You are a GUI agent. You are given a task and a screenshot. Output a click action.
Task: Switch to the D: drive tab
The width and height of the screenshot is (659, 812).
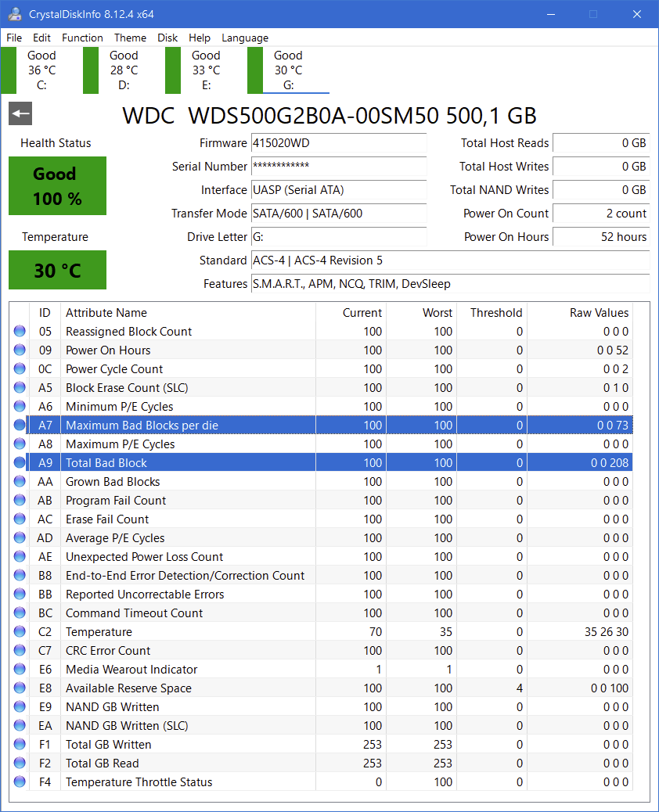click(x=123, y=70)
